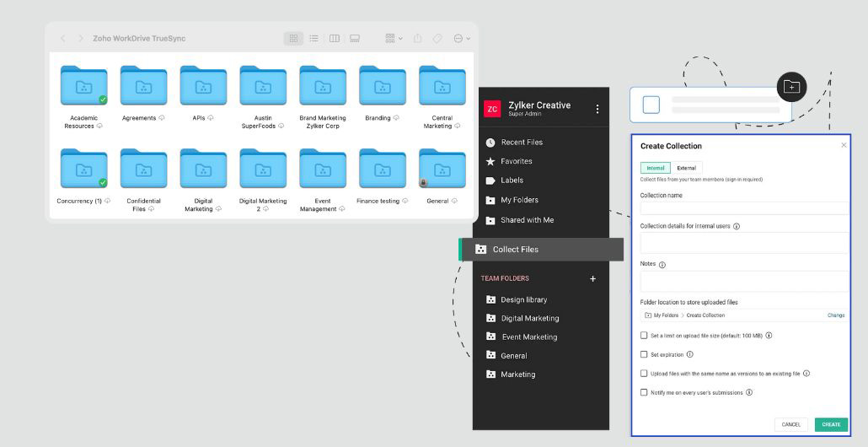Open the Zylker Creative three-dot menu
Viewport: 868px width, 447px height.
(597, 109)
